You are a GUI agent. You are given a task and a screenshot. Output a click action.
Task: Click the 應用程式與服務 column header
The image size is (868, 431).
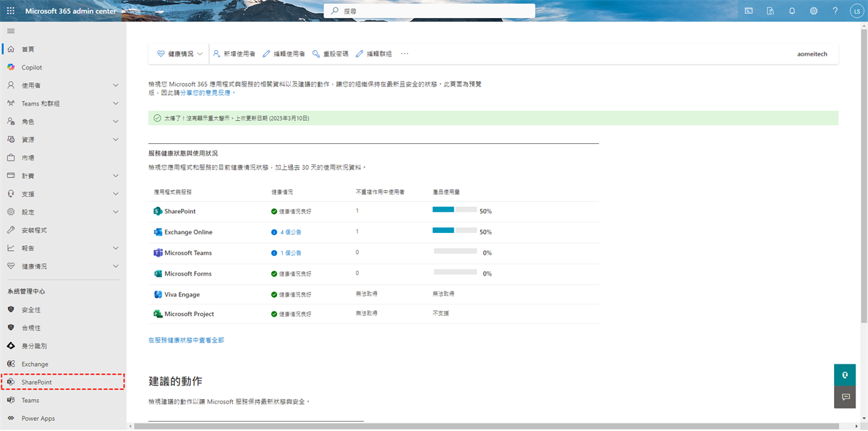point(173,192)
